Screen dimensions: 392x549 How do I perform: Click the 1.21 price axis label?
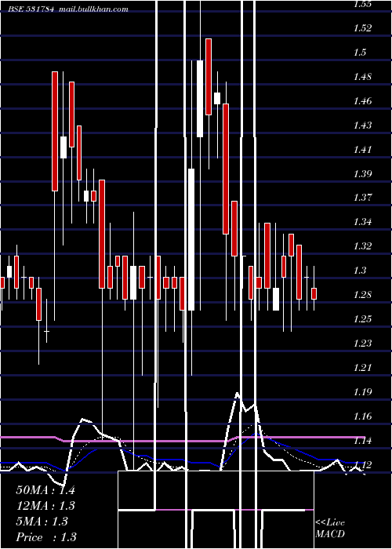[362, 367]
